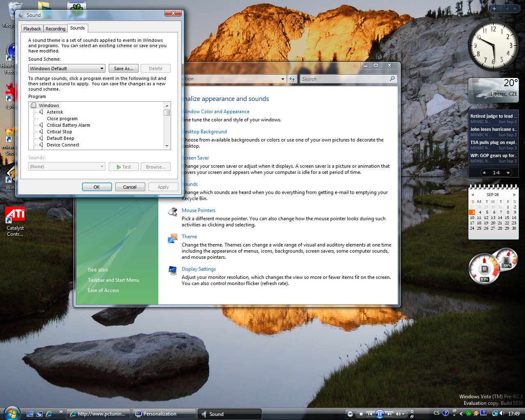Open Display Settings link
Screen dimensions: 525x420
click(199, 269)
